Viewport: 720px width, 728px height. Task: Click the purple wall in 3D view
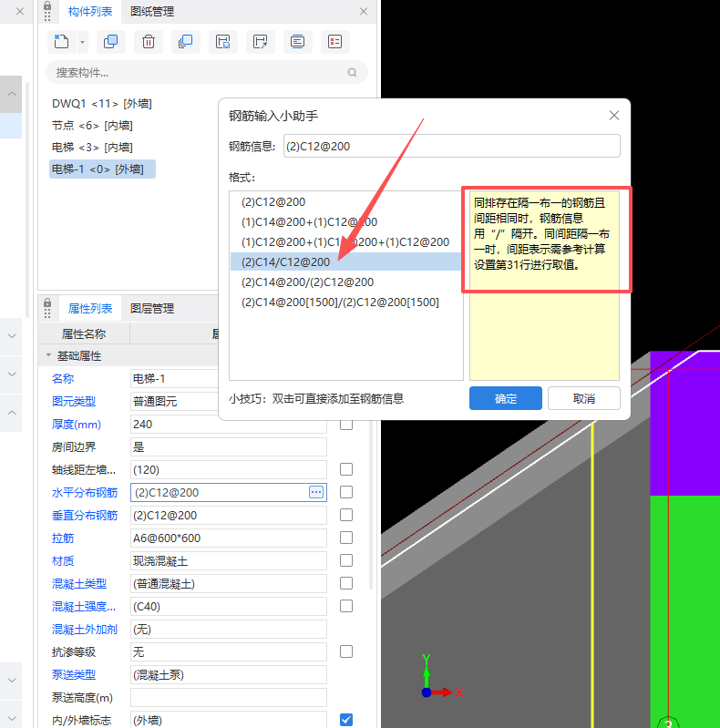pyautogui.click(x=684, y=424)
